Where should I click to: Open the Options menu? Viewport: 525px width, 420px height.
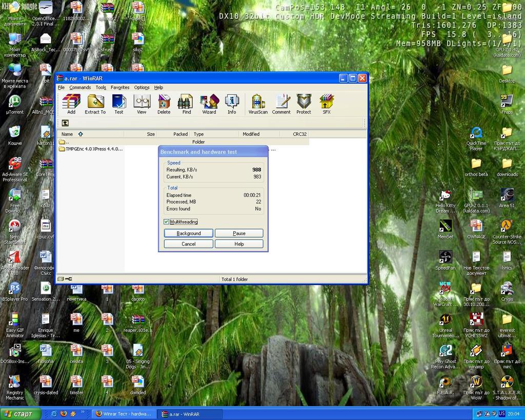point(142,87)
